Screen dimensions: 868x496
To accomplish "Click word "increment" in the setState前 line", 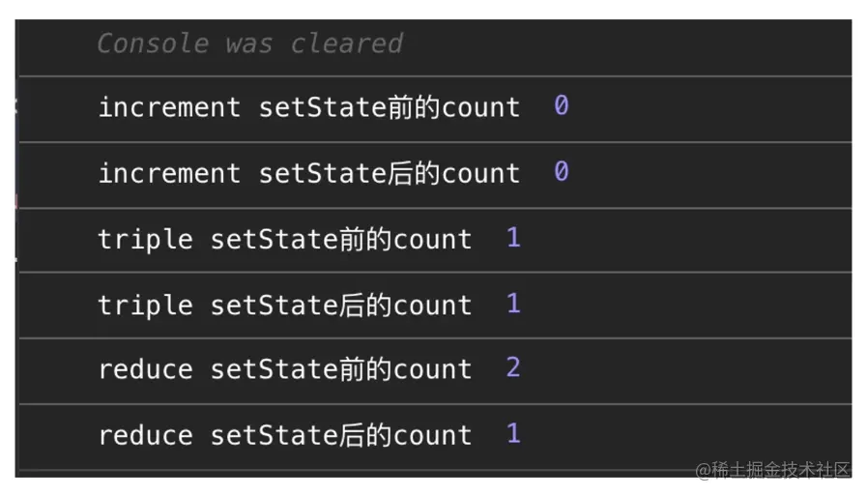I will click(x=169, y=107).
